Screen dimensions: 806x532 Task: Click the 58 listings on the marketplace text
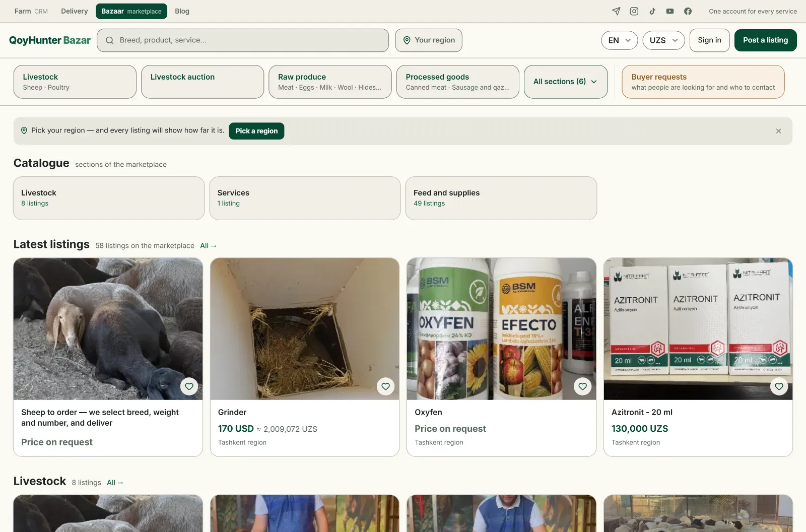pyautogui.click(x=145, y=246)
